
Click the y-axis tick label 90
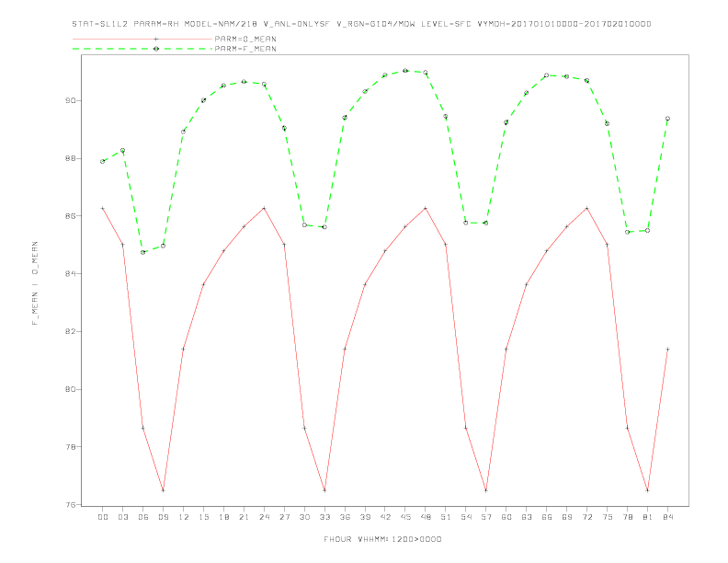71,100
